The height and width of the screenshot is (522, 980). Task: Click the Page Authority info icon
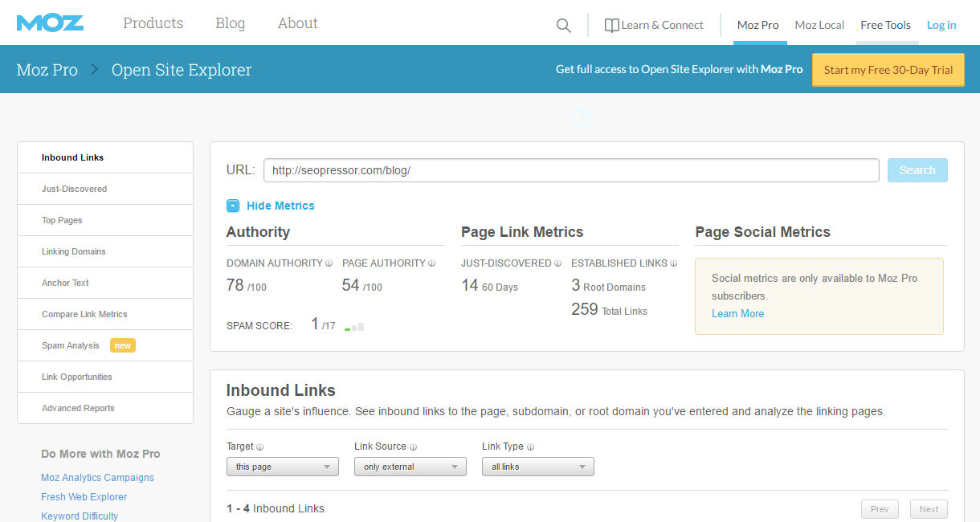tap(431, 263)
